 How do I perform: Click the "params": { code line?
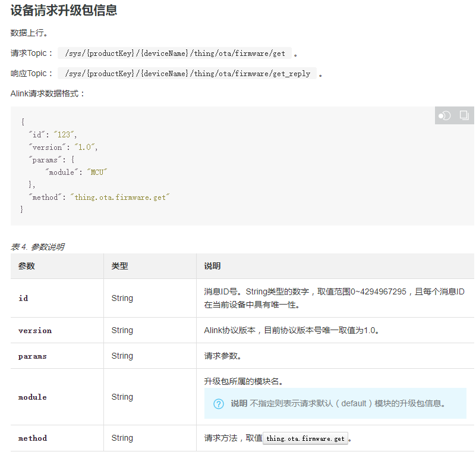coord(52,160)
